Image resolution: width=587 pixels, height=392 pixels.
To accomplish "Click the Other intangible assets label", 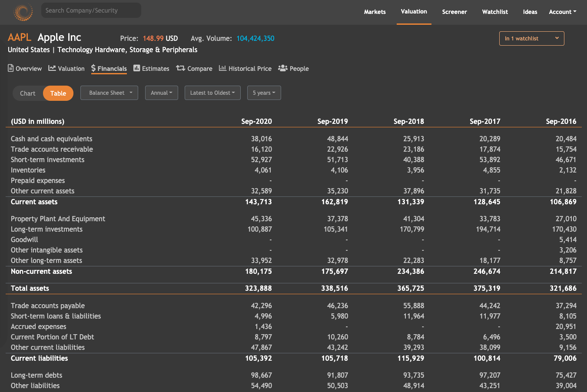I will click(46, 250).
